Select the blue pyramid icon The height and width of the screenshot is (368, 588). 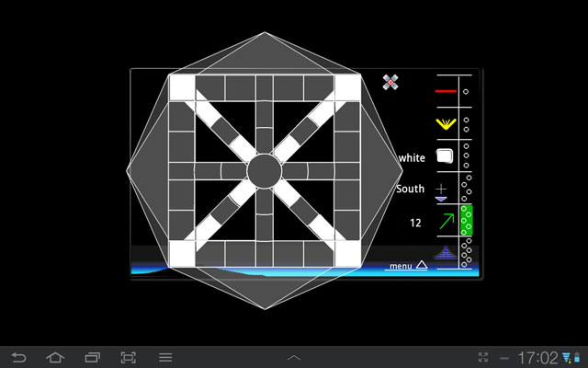pos(446,252)
